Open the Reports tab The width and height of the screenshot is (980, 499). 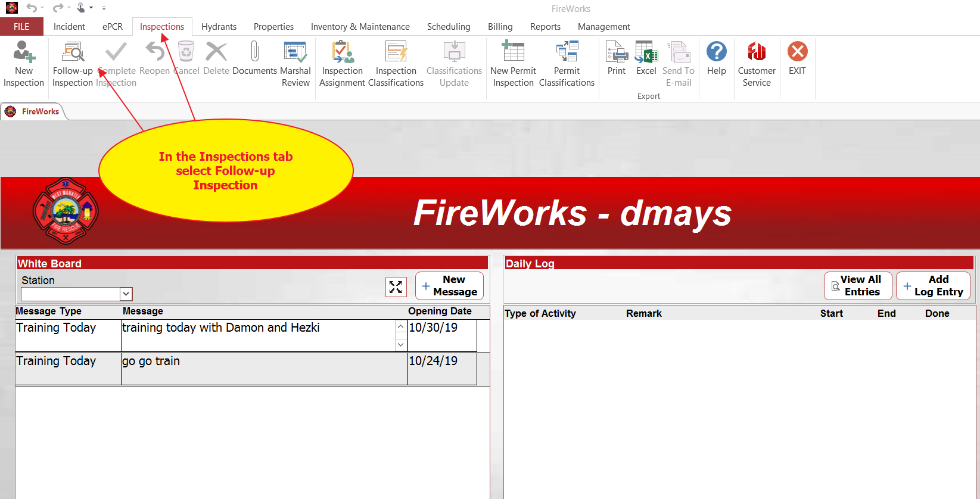pos(545,27)
